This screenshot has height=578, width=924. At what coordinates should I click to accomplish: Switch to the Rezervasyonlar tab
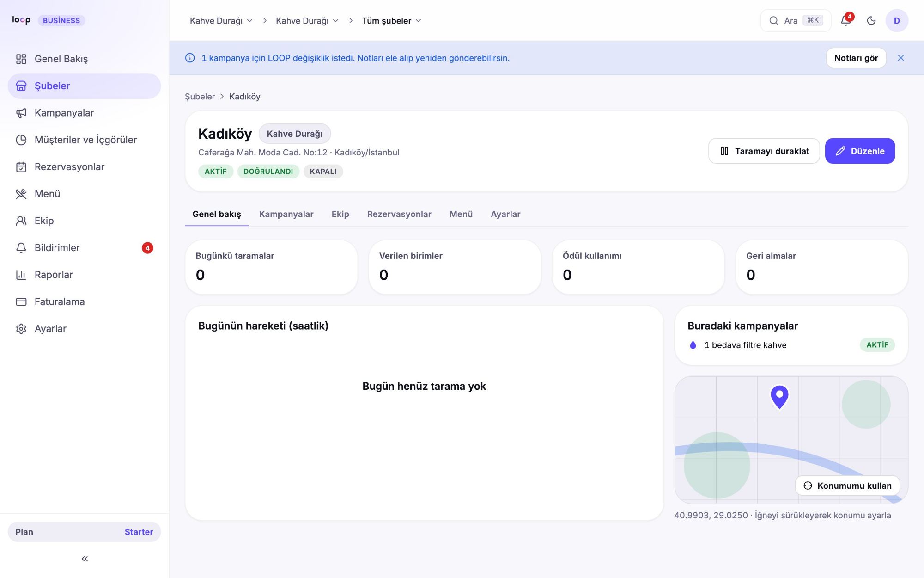[x=399, y=214]
